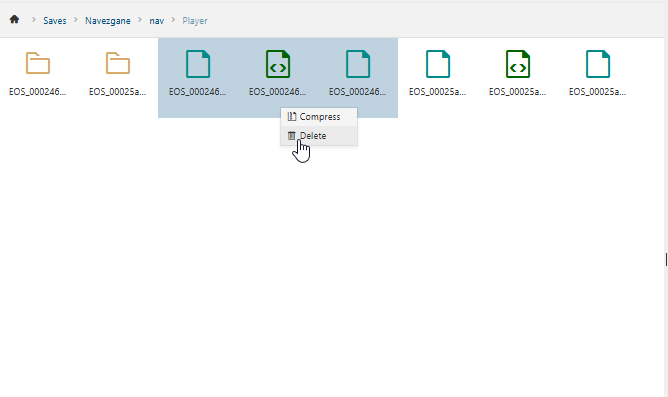
Task: Open the EOS_000246 folder
Action: click(37, 64)
